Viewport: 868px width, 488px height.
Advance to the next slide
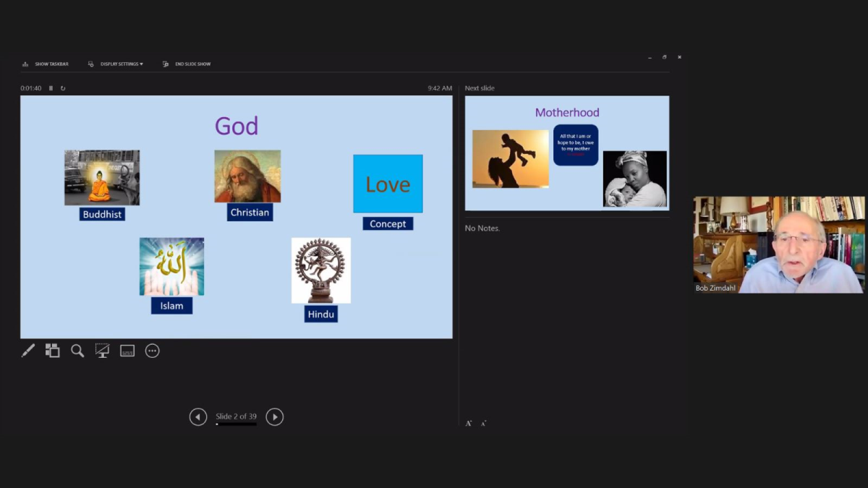274,416
